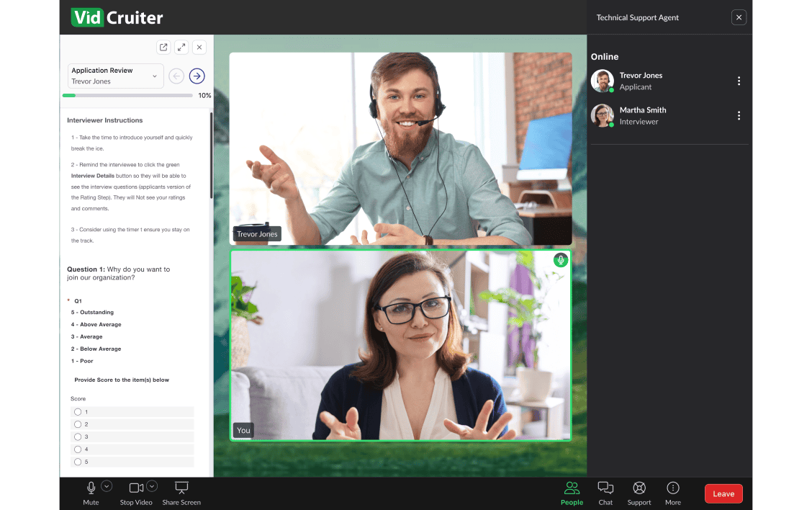812x510 pixels.
Task: Open the Application Review dropdown
Action: (x=116, y=76)
